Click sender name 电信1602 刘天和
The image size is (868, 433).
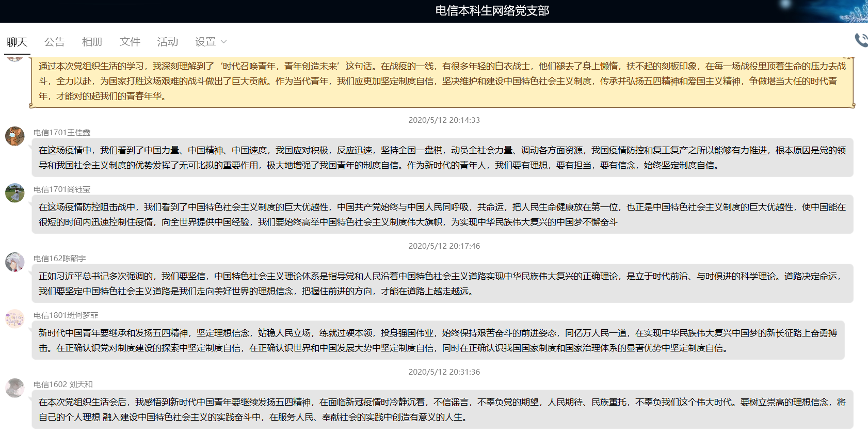pyautogui.click(x=63, y=384)
